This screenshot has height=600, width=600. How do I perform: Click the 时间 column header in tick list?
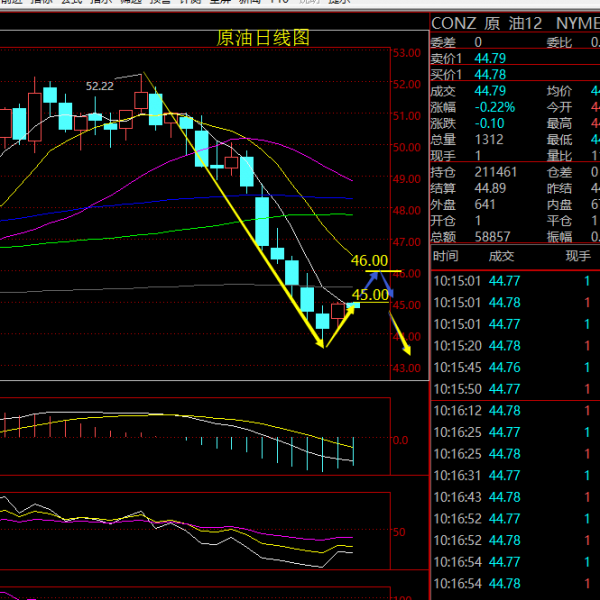click(445, 256)
